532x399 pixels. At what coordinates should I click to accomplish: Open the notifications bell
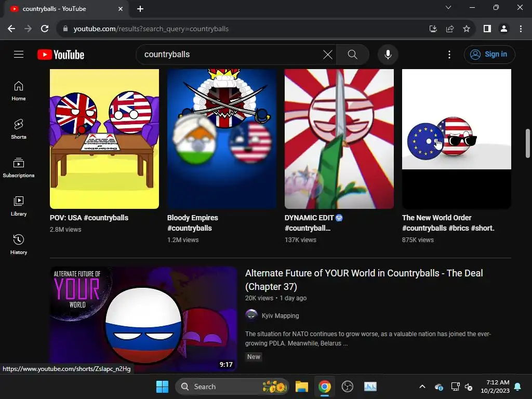[518, 387]
